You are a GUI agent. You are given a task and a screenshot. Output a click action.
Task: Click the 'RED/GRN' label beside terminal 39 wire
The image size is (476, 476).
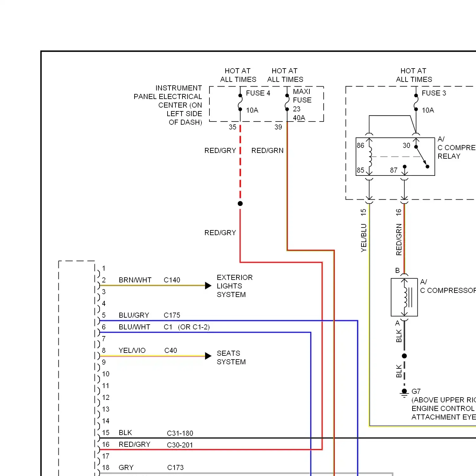(x=268, y=150)
